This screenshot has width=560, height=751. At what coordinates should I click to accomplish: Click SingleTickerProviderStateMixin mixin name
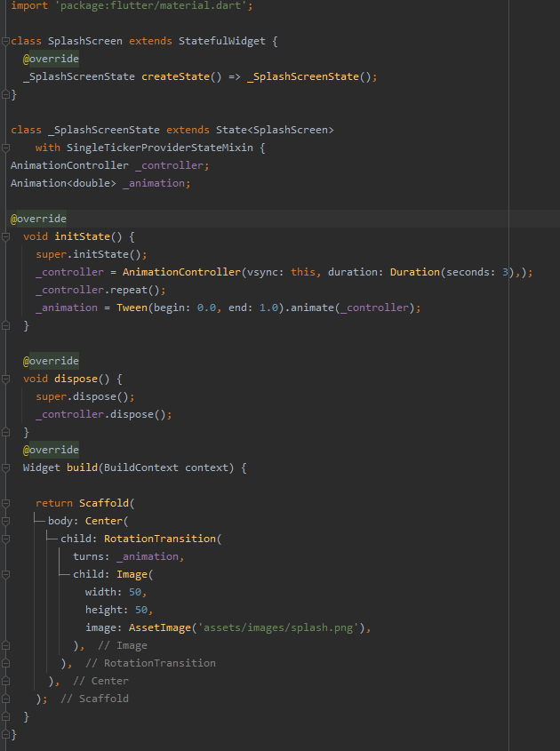159,148
